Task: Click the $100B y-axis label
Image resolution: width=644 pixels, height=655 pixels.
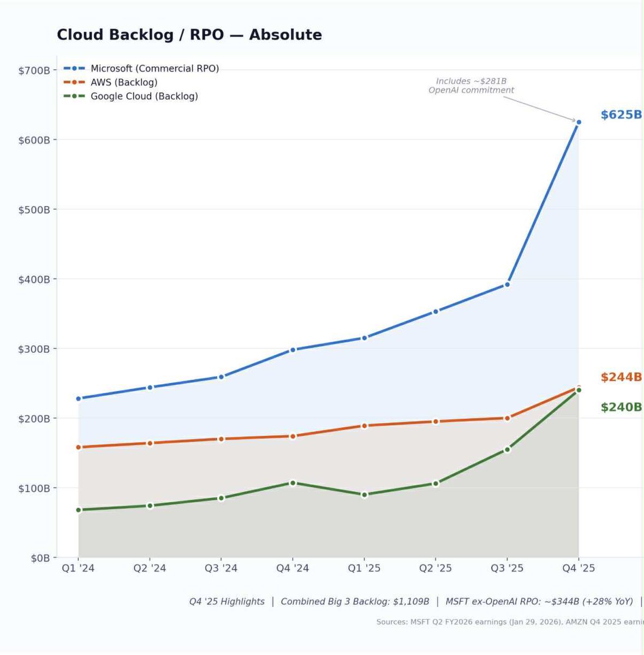Action: [x=34, y=488]
